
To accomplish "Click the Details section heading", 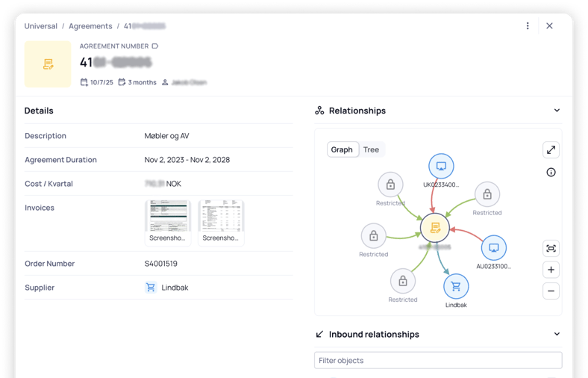I will 39,111.
